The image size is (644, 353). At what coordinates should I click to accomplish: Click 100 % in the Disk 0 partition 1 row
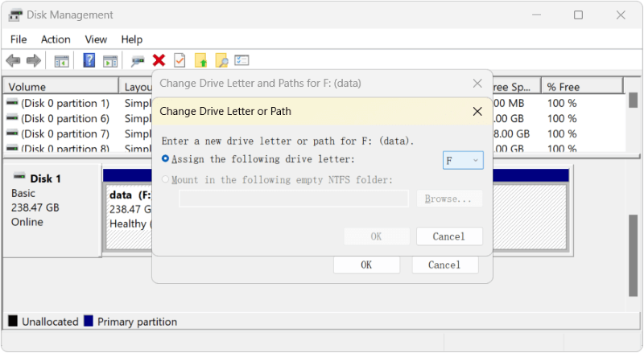pos(562,103)
